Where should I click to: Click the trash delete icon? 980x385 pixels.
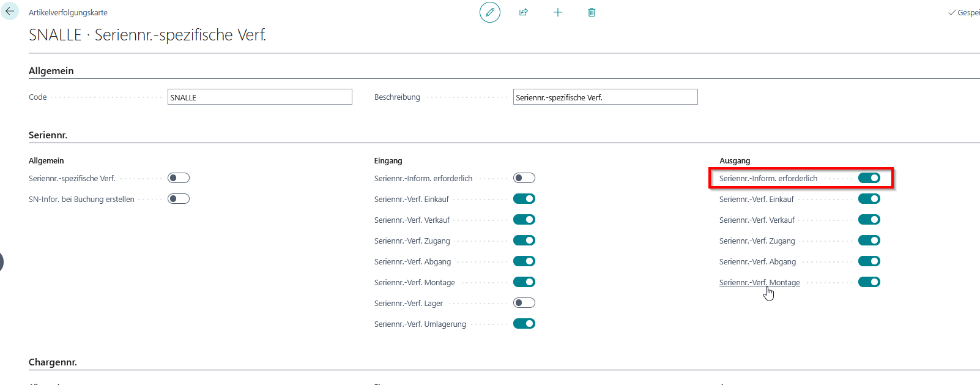pyautogui.click(x=592, y=12)
